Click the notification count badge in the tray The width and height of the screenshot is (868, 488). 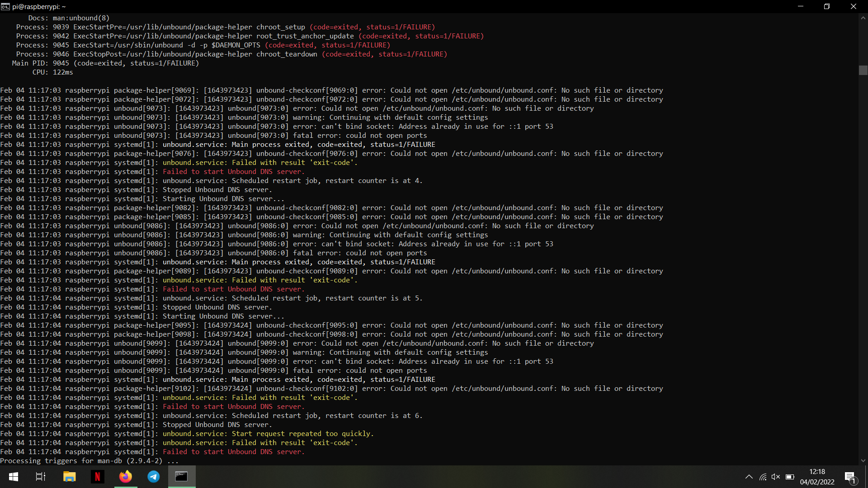pyautogui.click(x=854, y=481)
